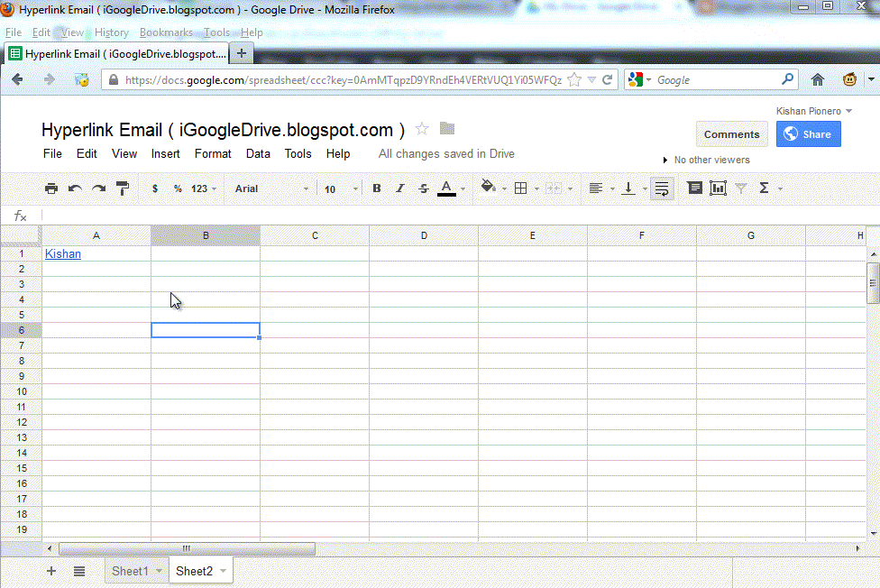Click the Kishan hyperlink in cell A1

point(62,253)
